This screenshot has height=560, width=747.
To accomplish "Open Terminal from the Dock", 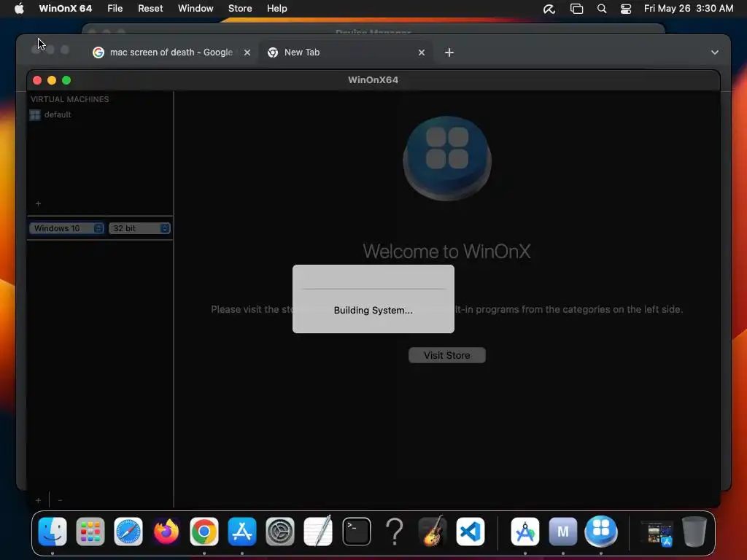I will click(356, 532).
